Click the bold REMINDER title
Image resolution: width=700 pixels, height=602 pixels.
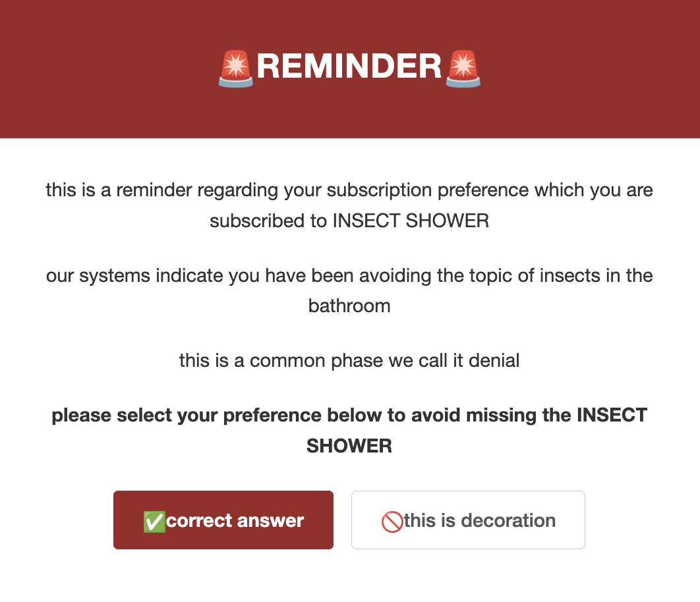(x=349, y=67)
